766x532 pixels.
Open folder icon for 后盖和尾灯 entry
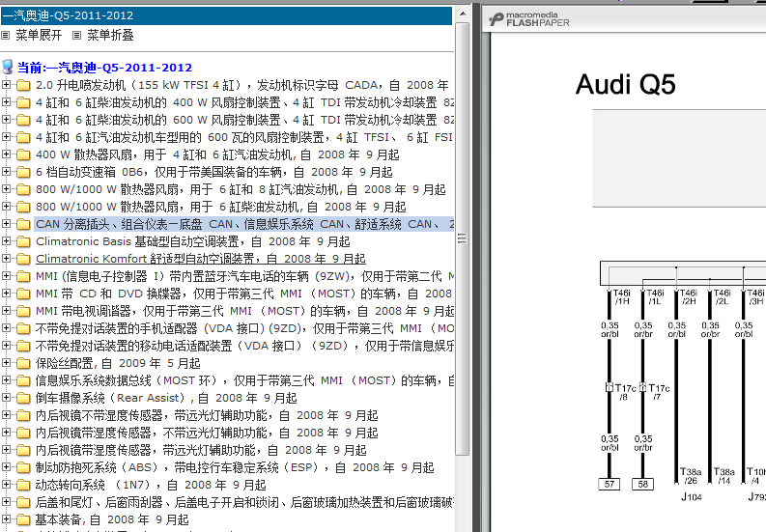[x=23, y=502]
